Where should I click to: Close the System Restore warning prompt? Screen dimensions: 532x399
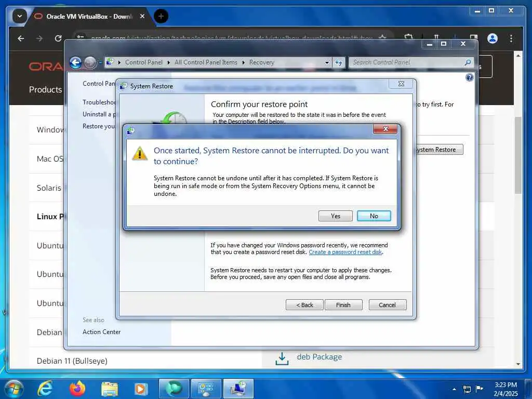tap(385, 129)
